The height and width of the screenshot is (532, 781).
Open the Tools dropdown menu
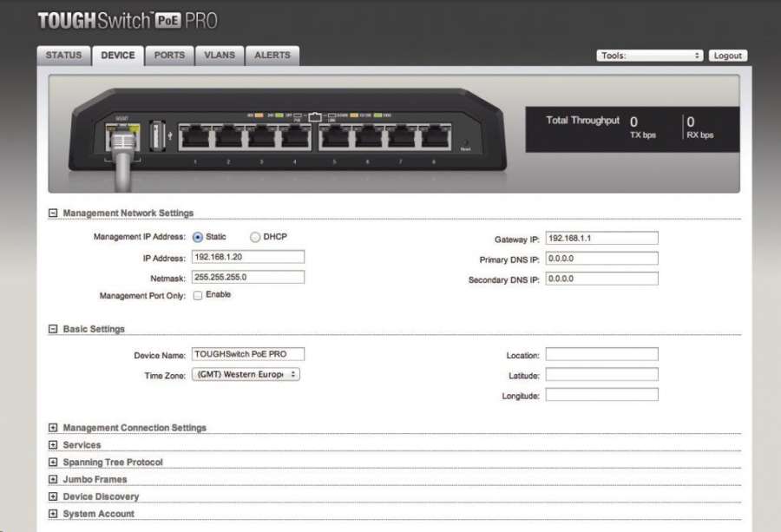tap(649, 56)
